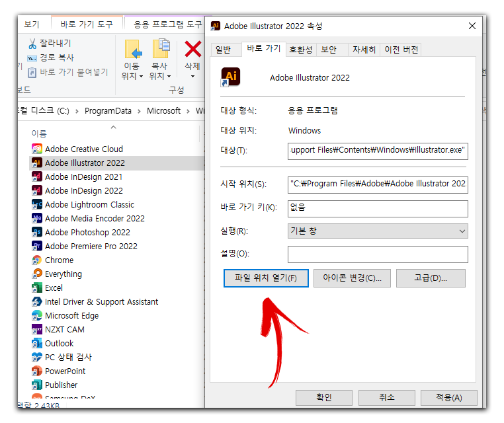Screen dimensions: 504x423
Task: Click the red X 삭제 icon
Action: pyautogui.click(x=193, y=49)
